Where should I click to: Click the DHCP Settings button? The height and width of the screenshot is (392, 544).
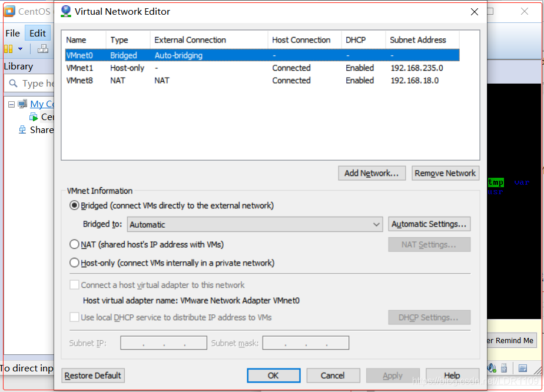[x=429, y=317]
